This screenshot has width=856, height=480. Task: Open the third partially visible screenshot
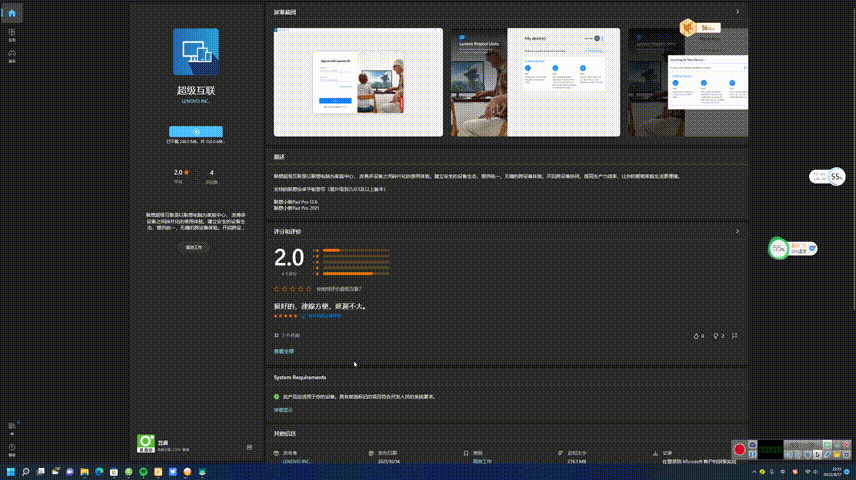coord(688,82)
